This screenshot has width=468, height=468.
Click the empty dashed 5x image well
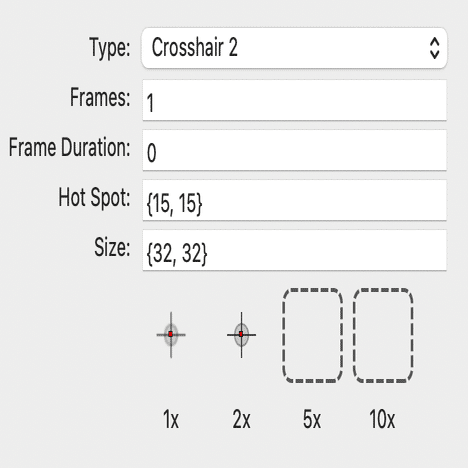click(x=312, y=335)
